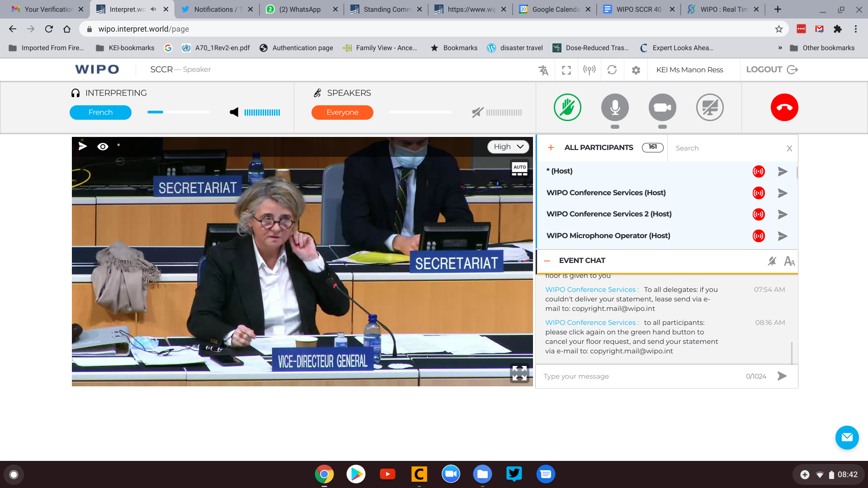
Task: Open Zoom from the shelf
Action: [x=451, y=474]
